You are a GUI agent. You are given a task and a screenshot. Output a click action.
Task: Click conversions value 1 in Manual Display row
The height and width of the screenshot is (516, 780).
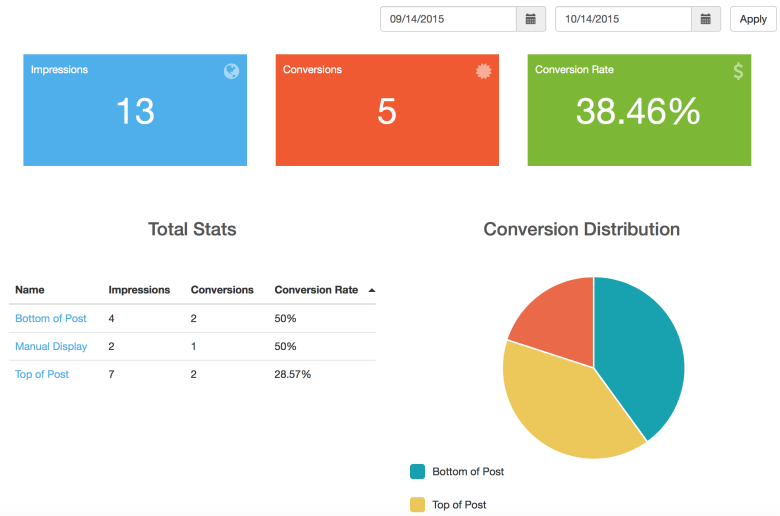pyautogui.click(x=194, y=346)
